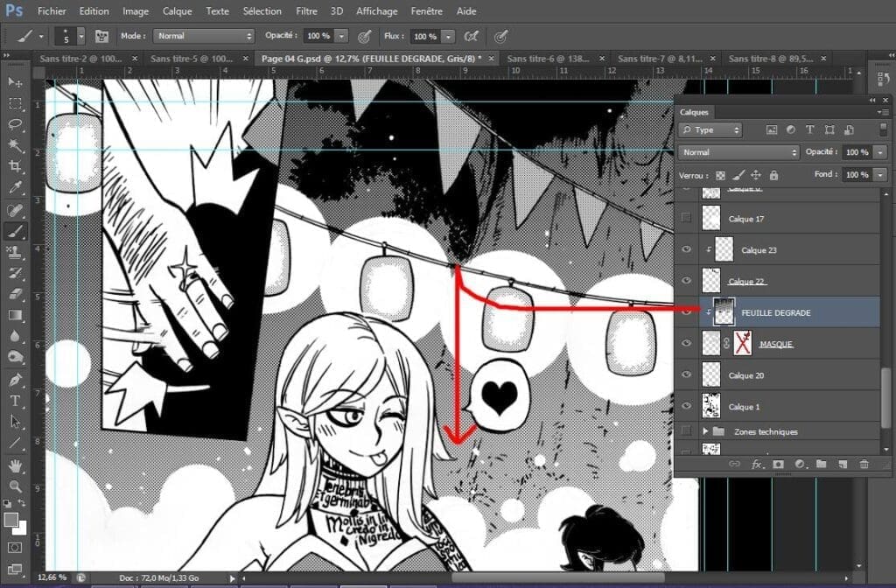
Task: Hide the MASQUE layer
Action: 686,343
